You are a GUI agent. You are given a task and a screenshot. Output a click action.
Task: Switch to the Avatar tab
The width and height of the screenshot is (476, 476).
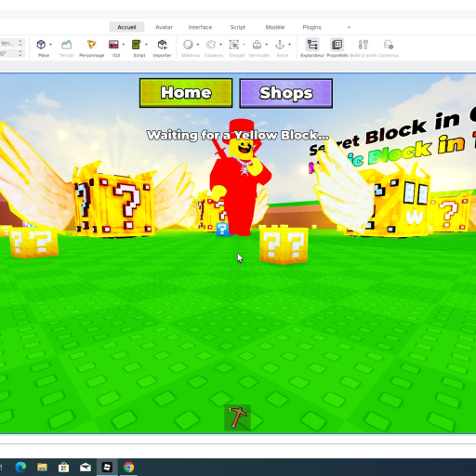click(164, 27)
